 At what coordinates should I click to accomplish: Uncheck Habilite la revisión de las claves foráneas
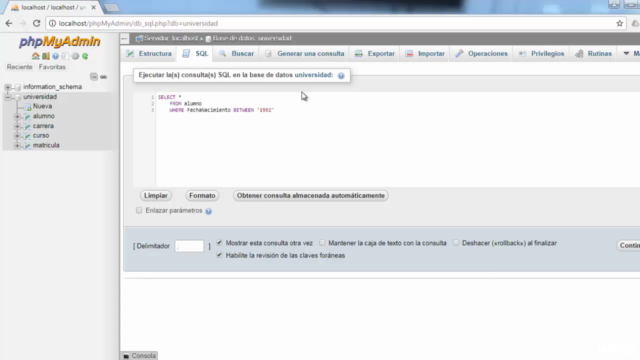[x=219, y=255]
